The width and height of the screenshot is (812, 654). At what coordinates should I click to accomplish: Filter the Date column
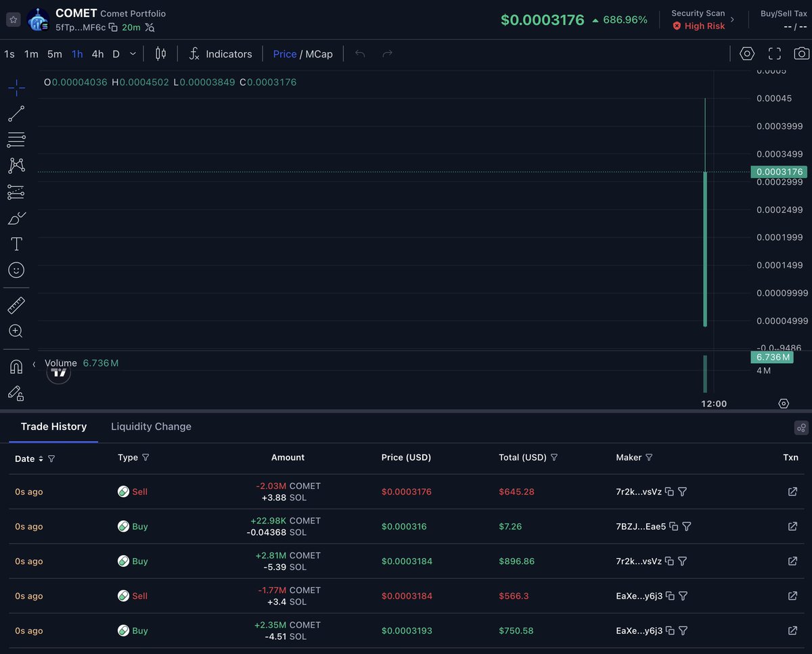point(51,459)
